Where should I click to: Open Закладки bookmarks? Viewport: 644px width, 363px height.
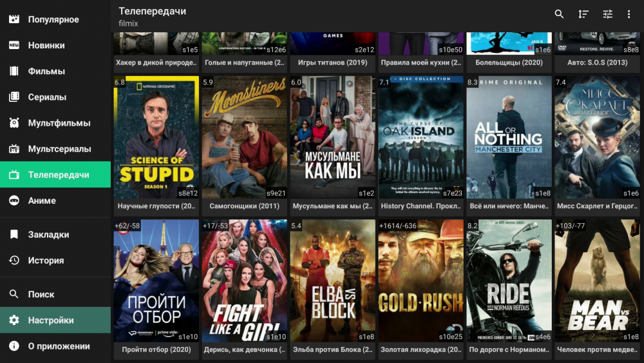(x=48, y=235)
